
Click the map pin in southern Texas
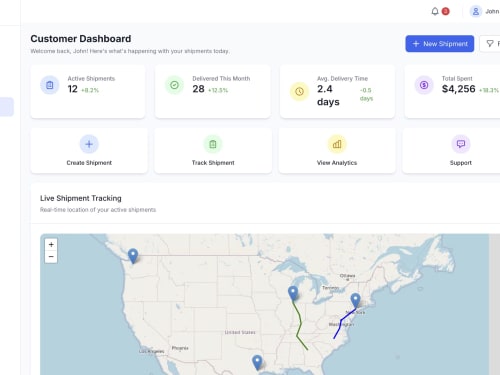pos(257,362)
